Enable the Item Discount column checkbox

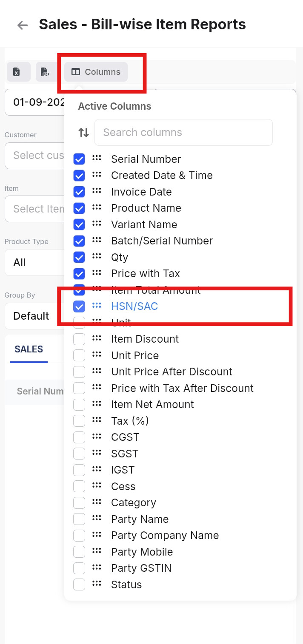[79, 339]
